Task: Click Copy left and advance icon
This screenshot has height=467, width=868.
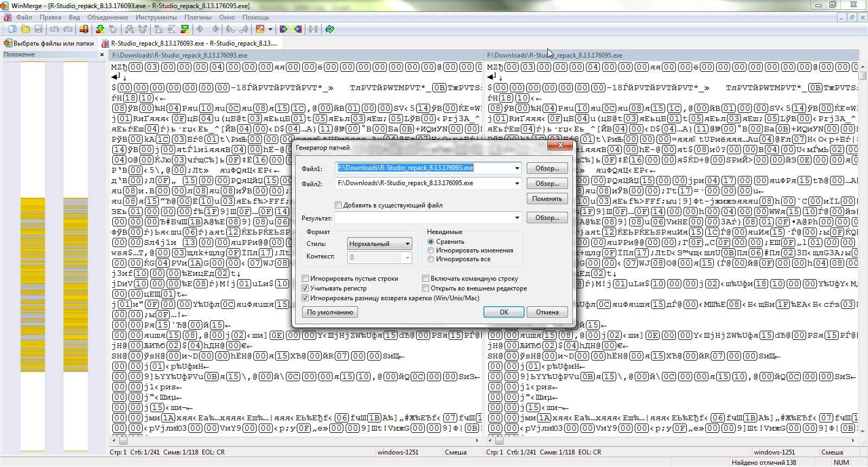Action: (x=244, y=29)
